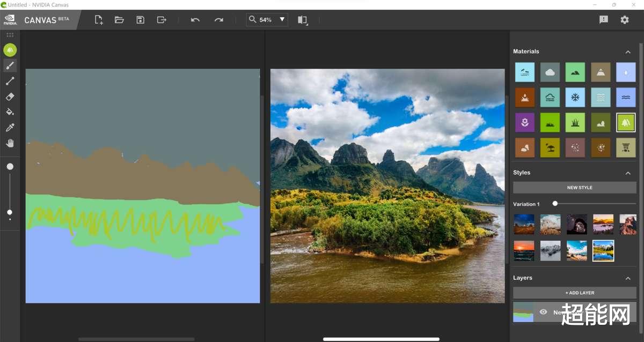Pick the tan stone material

pyautogui.click(x=524, y=147)
